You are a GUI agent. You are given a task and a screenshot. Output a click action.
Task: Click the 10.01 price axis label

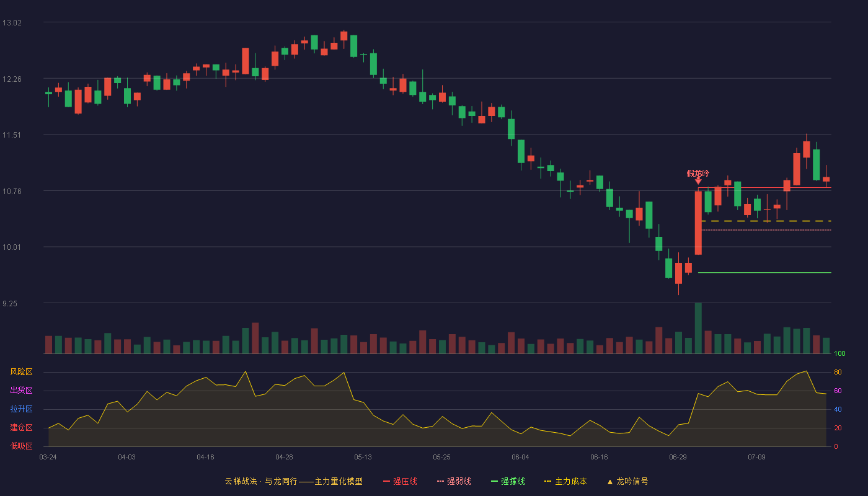pos(12,247)
